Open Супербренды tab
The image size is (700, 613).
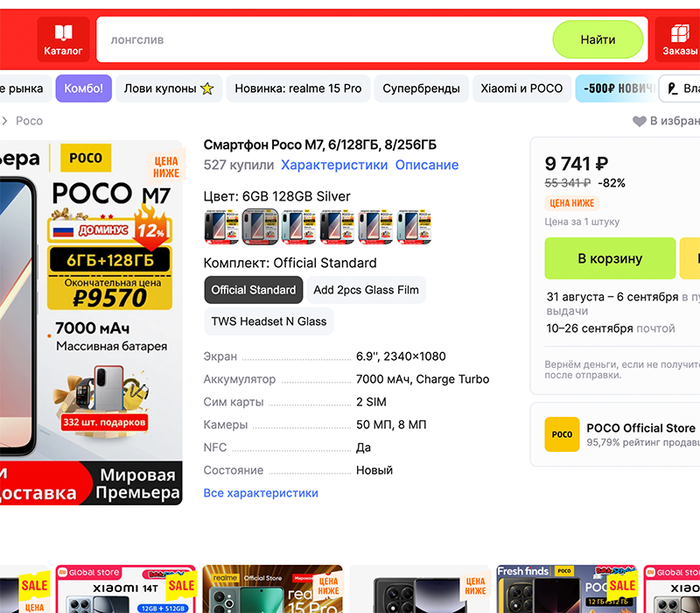421,88
